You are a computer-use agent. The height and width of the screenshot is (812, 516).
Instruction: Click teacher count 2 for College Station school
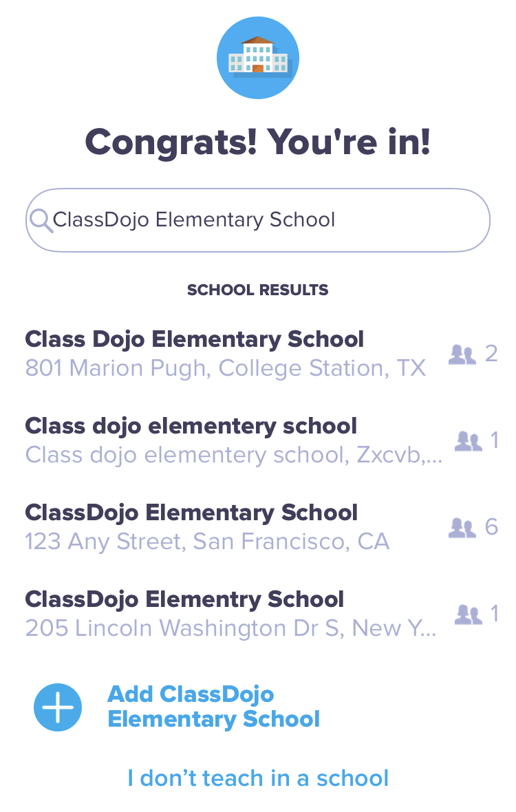click(491, 354)
